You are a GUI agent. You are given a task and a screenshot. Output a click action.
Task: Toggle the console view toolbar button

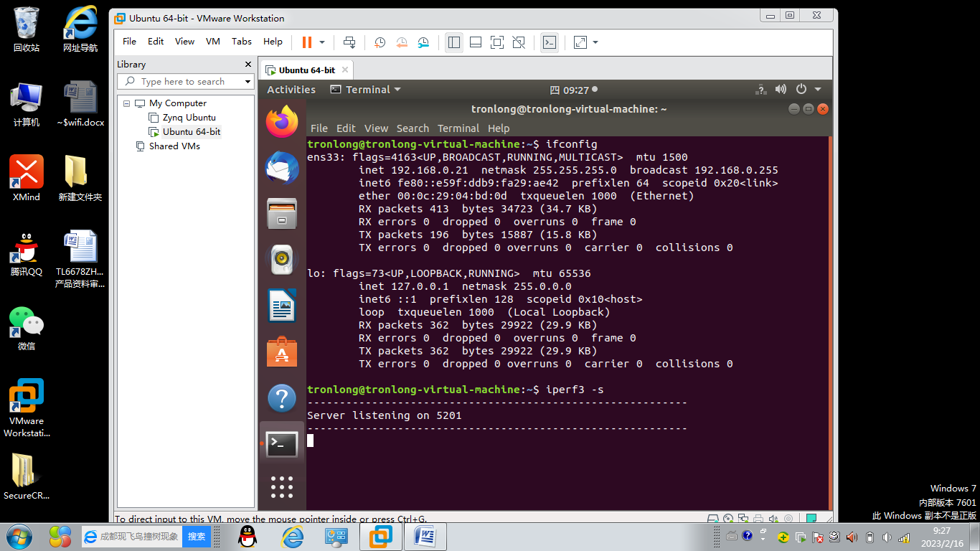pos(549,42)
